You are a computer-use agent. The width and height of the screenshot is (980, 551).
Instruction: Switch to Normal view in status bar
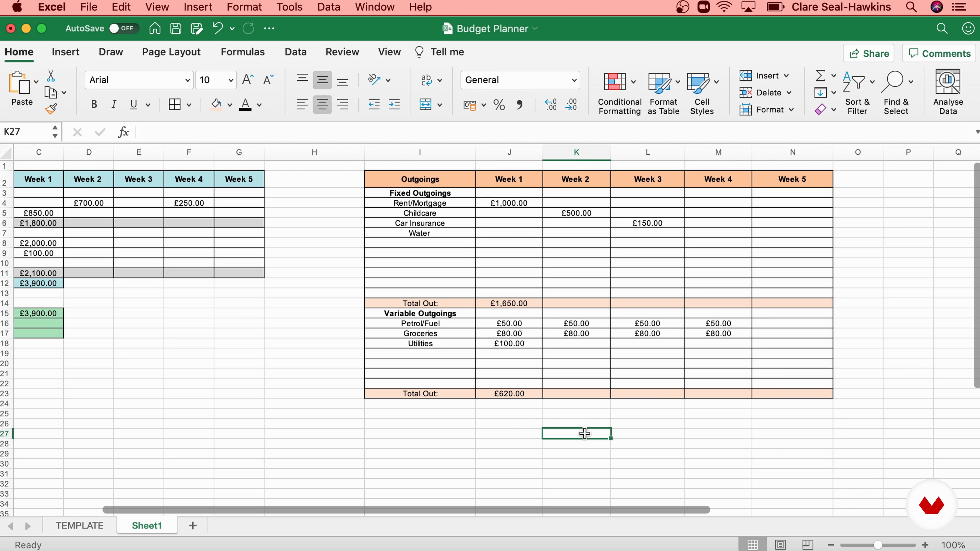(752, 545)
